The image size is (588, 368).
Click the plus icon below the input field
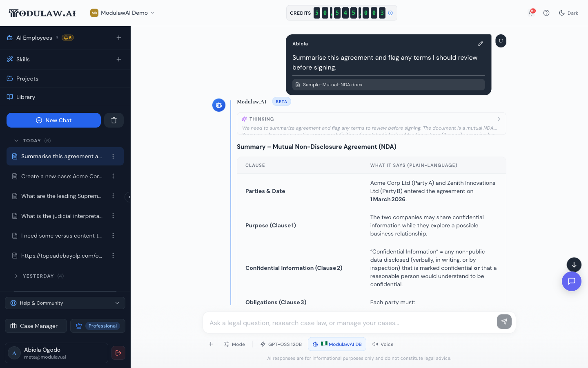(x=211, y=344)
